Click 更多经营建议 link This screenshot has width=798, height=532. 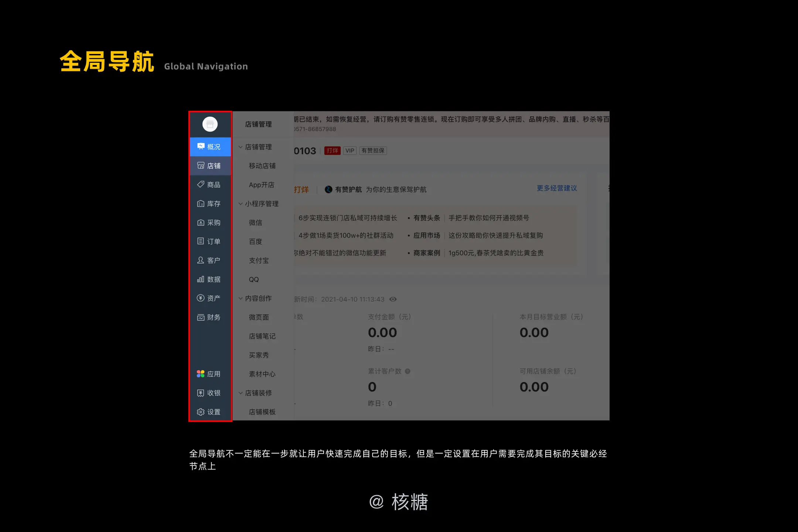(557, 188)
